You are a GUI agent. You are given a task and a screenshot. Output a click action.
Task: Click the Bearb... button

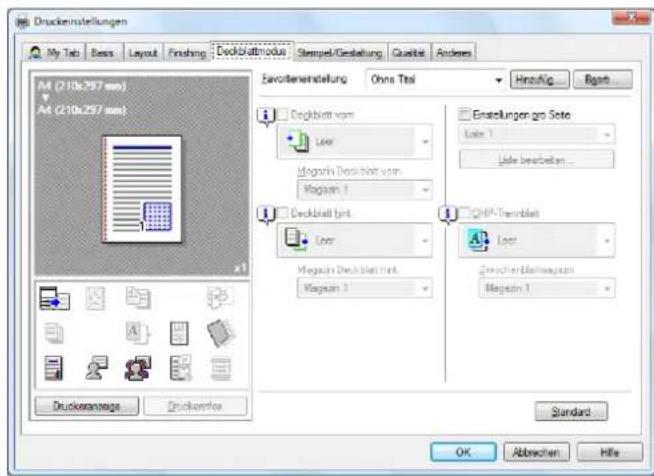coord(603,79)
